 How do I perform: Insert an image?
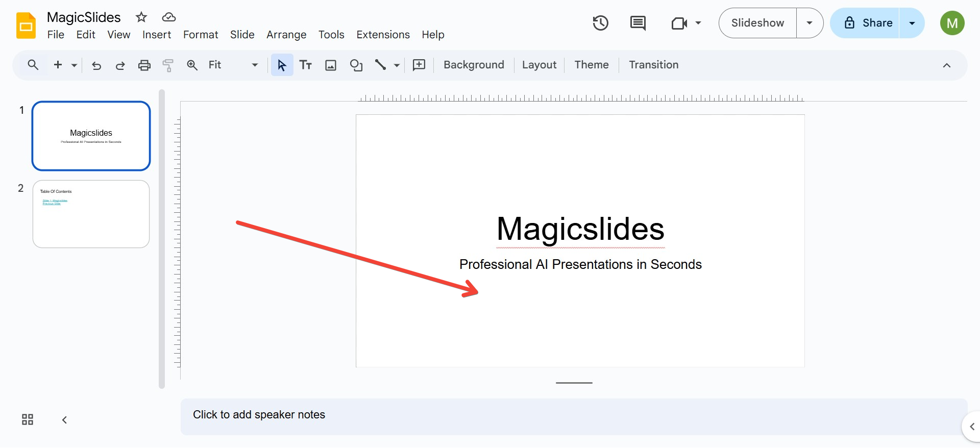331,65
